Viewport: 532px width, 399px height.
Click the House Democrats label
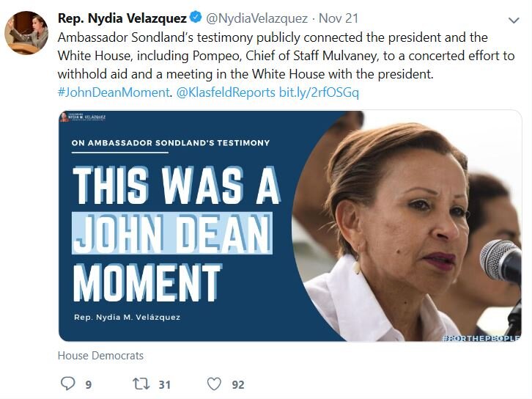pos(100,356)
